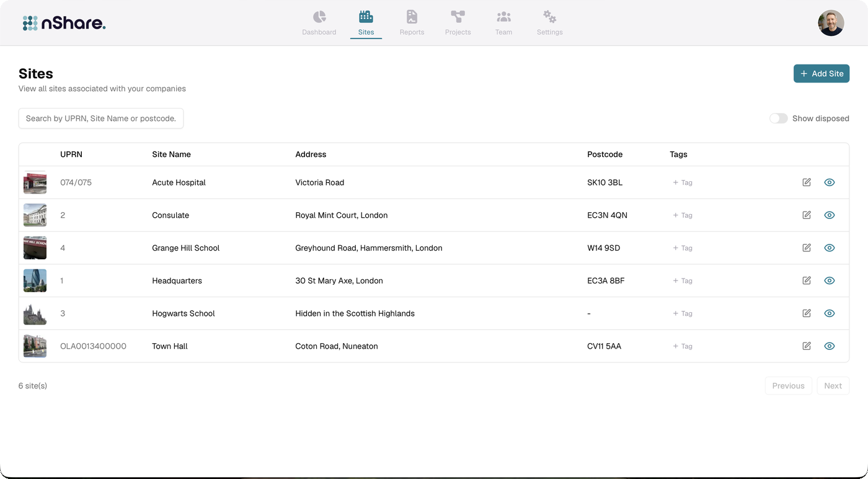Open the Settings gears icon

click(549, 17)
